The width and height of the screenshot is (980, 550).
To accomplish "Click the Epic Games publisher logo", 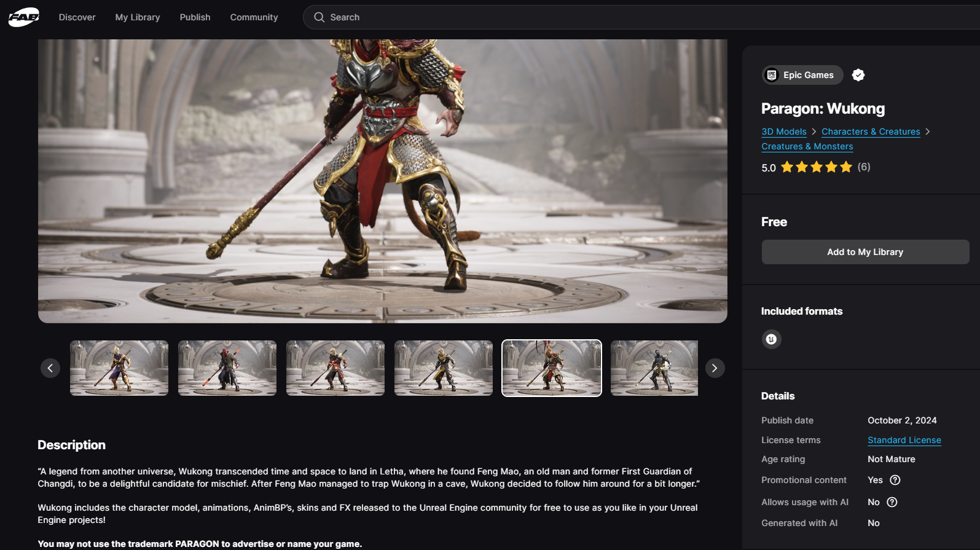I will (x=772, y=75).
